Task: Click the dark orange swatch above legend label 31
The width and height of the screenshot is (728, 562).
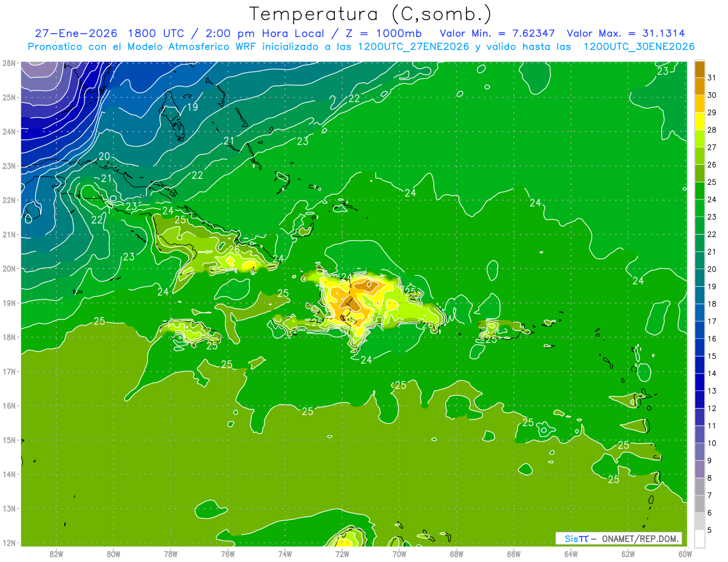Action: [x=699, y=69]
